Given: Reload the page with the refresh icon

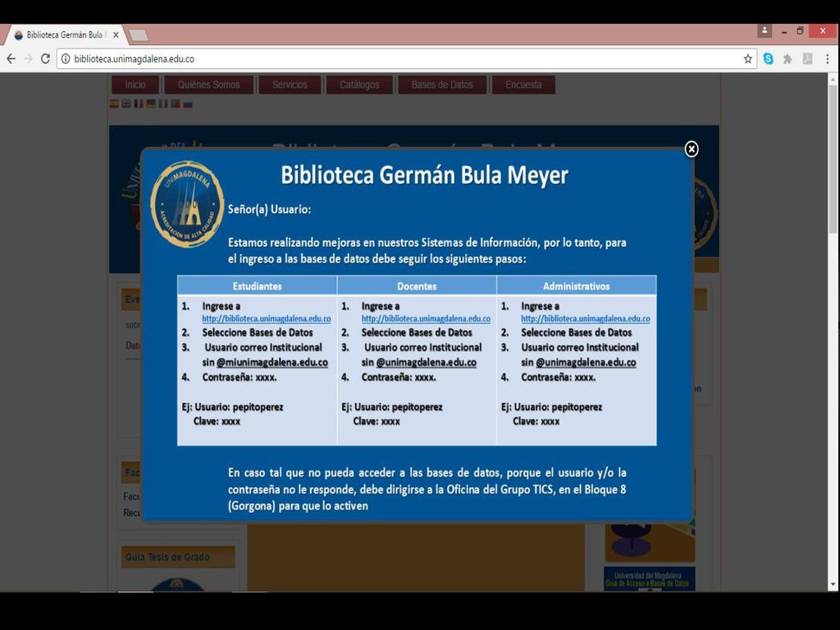Looking at the screenshot, I should tap(46, 59).
